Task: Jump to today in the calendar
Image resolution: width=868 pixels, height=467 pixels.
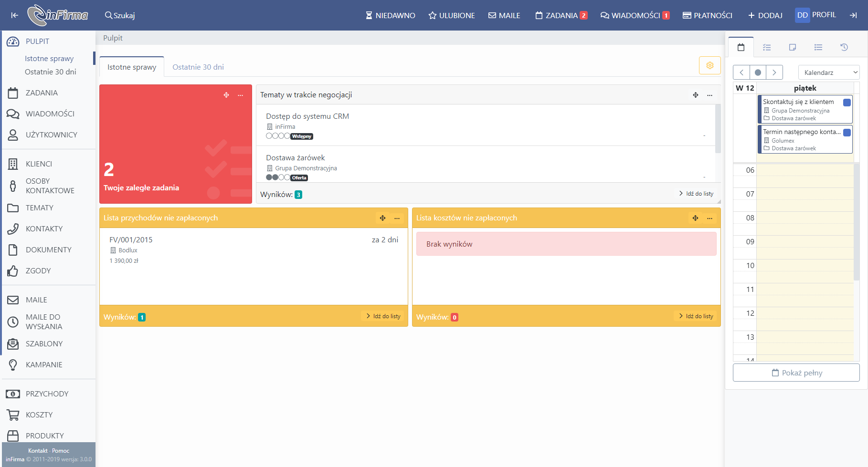Action: click(758, 73)
